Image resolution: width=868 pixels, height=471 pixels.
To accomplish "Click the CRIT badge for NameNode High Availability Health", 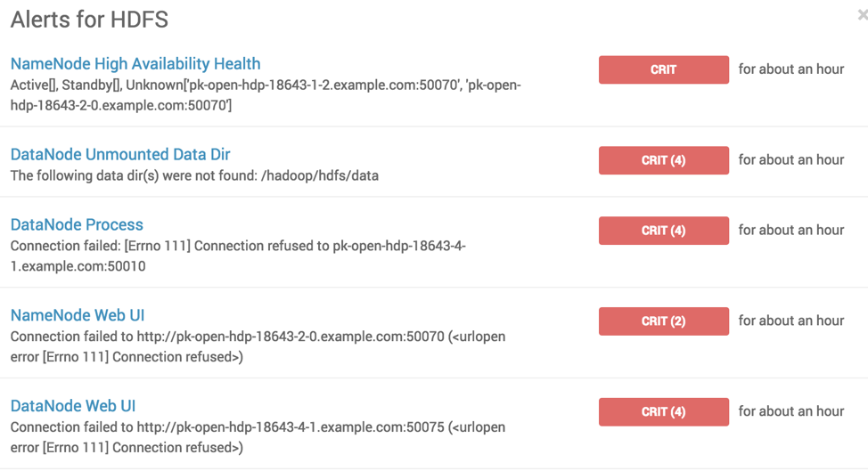I will tap(663, 69).
